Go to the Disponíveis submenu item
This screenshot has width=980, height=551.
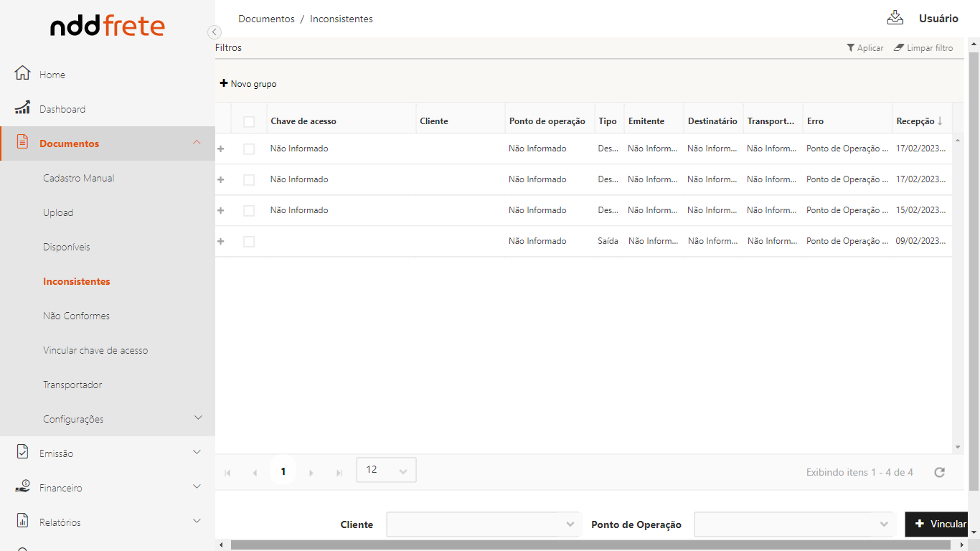pos(66,247)
